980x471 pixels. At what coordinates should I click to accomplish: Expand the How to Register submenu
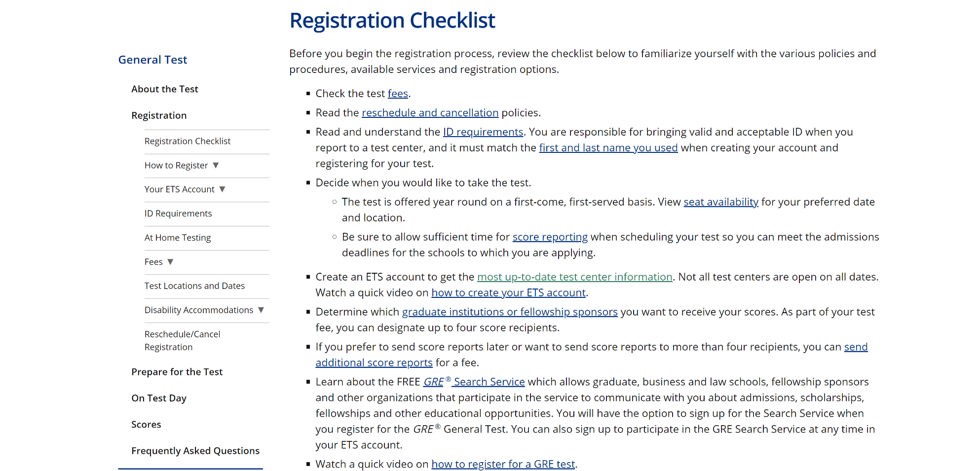(x=176, y=165)
